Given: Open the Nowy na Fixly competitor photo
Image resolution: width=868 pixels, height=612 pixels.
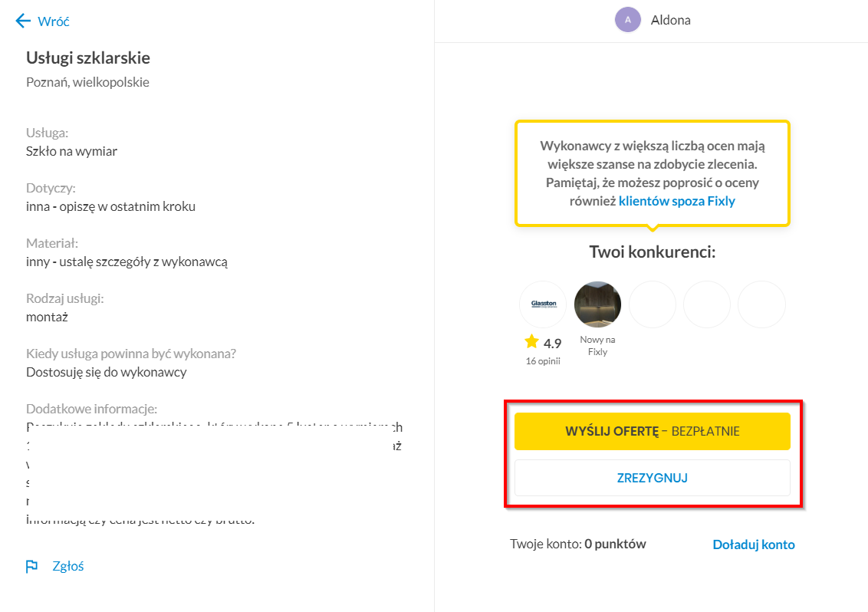Looking at the screenshot, I should [x=597, y=304].
